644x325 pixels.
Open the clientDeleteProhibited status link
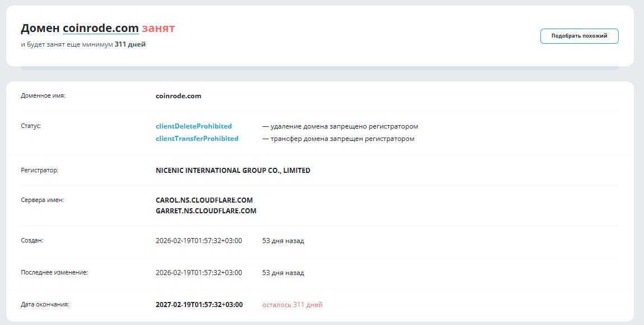tap(193, 126)
